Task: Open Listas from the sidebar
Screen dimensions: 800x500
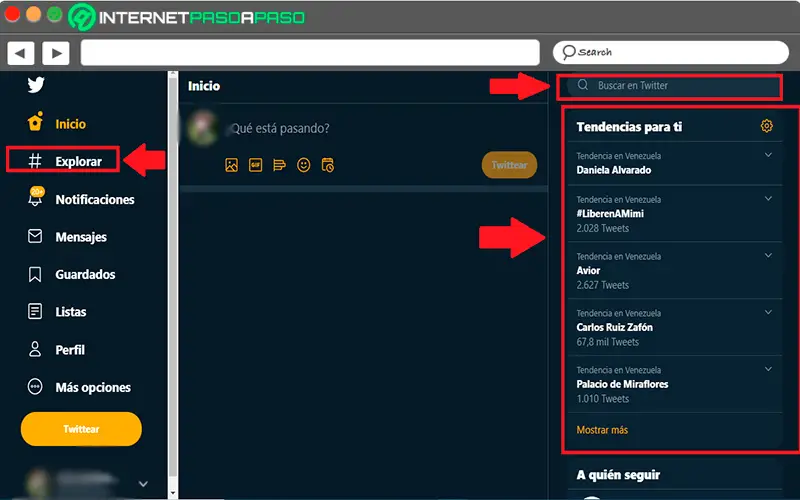Action: point(70,312)
